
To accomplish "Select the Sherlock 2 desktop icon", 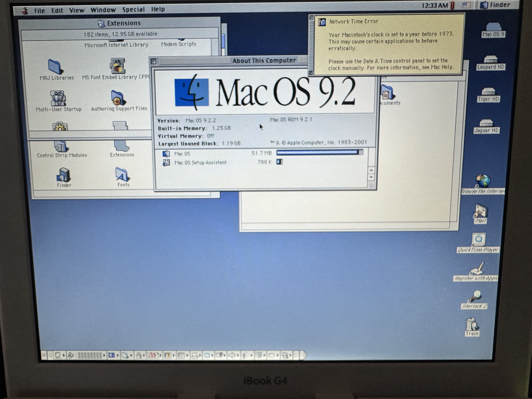I will (474, 299).
